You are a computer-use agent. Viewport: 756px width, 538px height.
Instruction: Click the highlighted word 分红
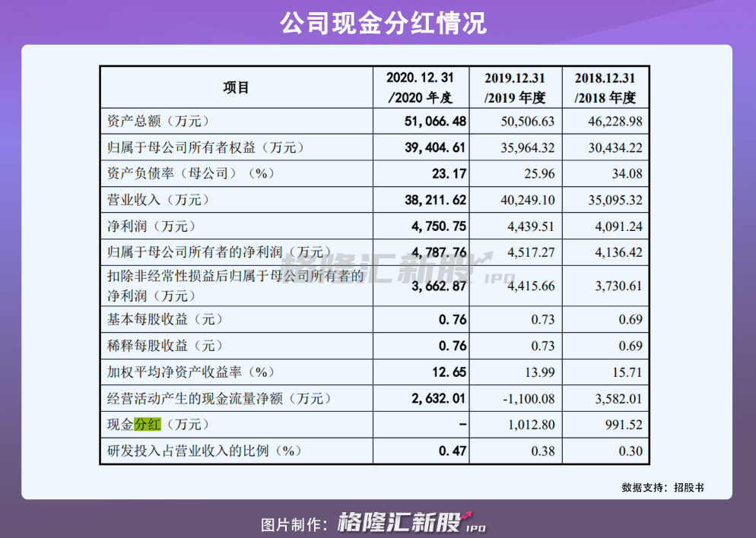click(147, 424)
